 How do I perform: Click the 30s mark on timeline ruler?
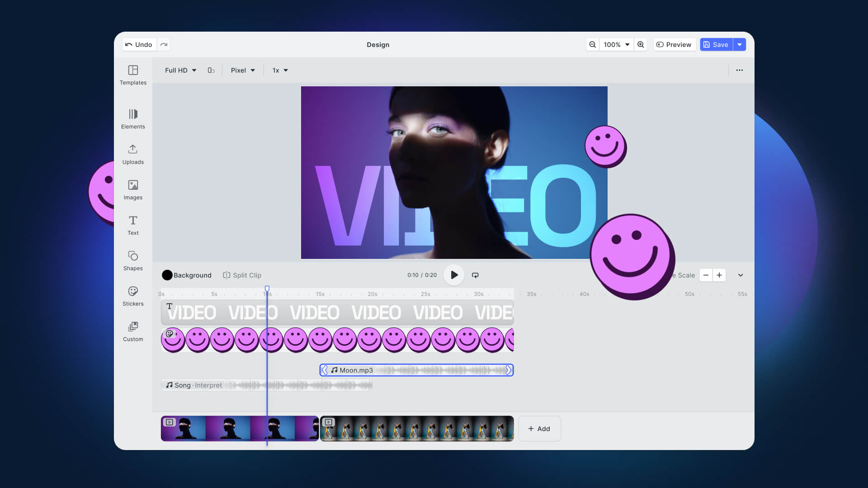478,294
